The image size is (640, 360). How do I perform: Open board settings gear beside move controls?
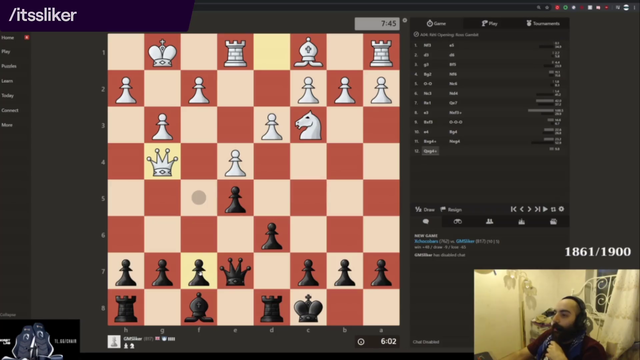(x=562, y=209)
